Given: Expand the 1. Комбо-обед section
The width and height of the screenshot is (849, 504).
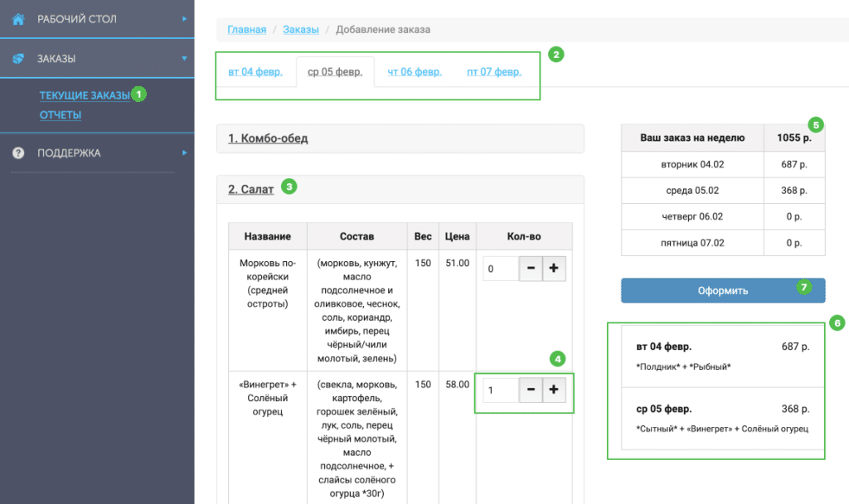Looking at the screenshot, I should [268, 138].
